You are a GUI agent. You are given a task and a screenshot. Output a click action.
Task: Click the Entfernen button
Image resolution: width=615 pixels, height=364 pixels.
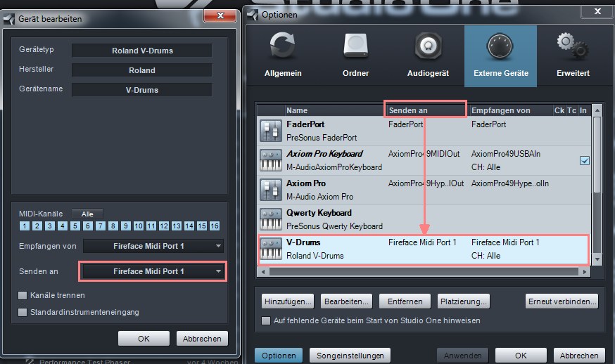[x=405, y=301]
